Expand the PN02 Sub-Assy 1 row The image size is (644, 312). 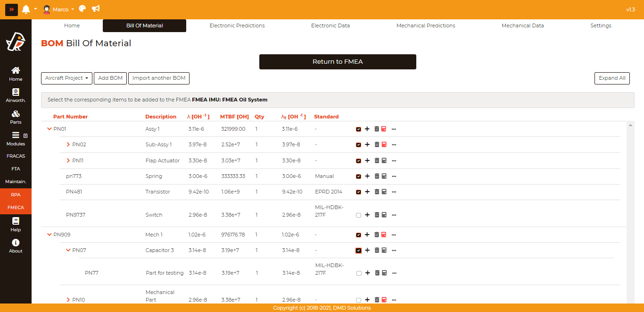(68, 144)
